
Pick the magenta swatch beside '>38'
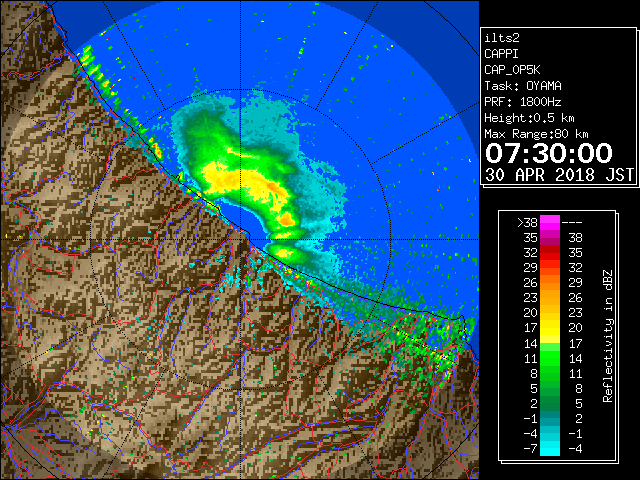pyautogui.click(x=550, y=223)
